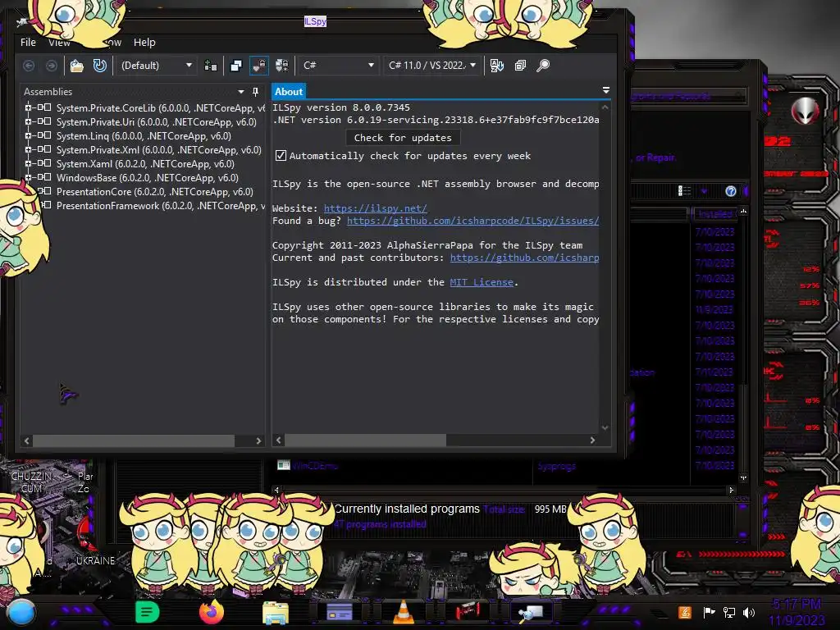This screenshot has width=840, height=630.
Task: Open VLC media player taskbar icon
Action: pyautogui.click(x=404, y=612)
